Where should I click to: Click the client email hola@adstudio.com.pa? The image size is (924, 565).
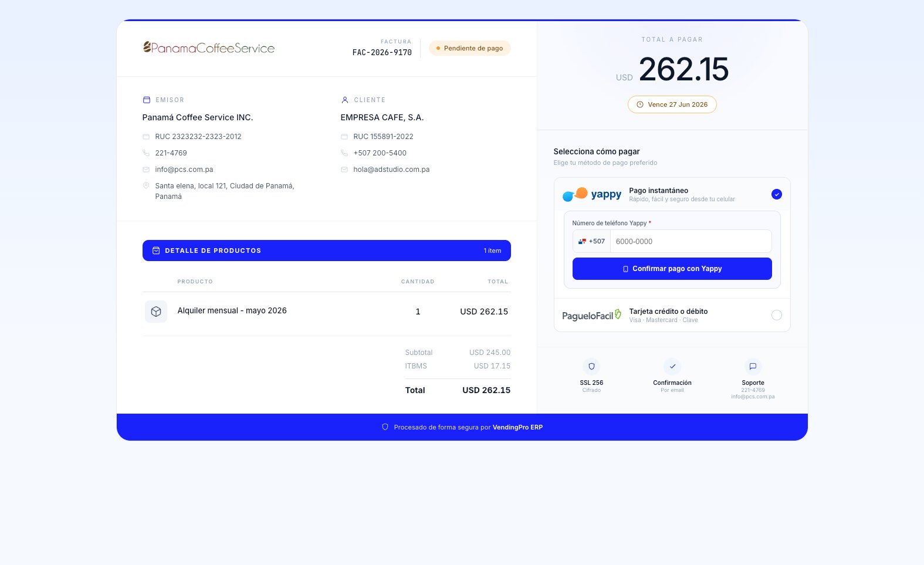(391, 170)
